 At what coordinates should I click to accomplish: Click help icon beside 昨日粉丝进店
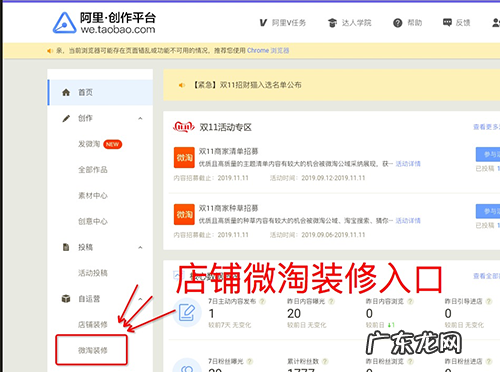click(x=489, y=361)
